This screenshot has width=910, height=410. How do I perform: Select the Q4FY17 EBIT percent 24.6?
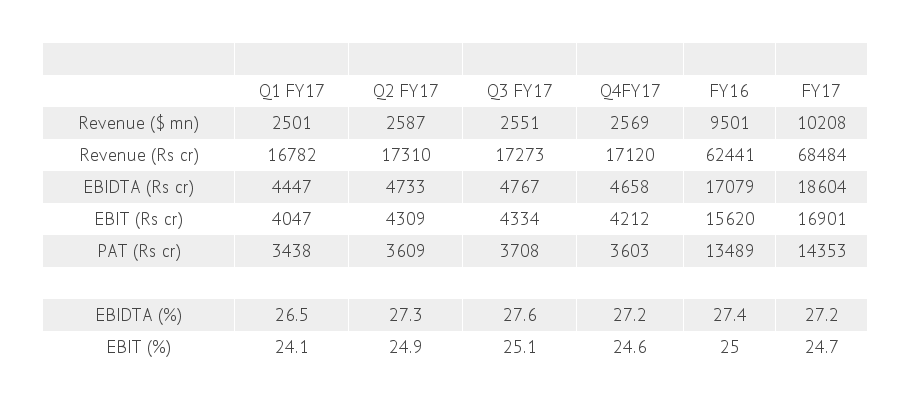630,347
